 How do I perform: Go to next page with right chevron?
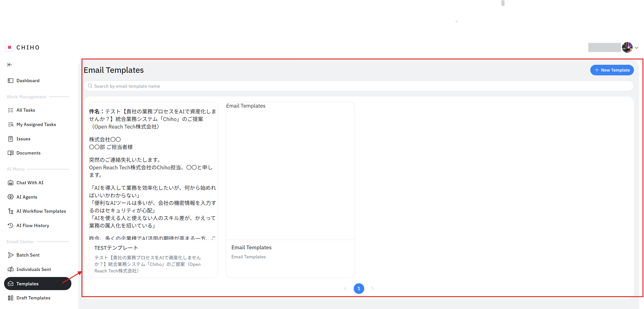(372, 289)
